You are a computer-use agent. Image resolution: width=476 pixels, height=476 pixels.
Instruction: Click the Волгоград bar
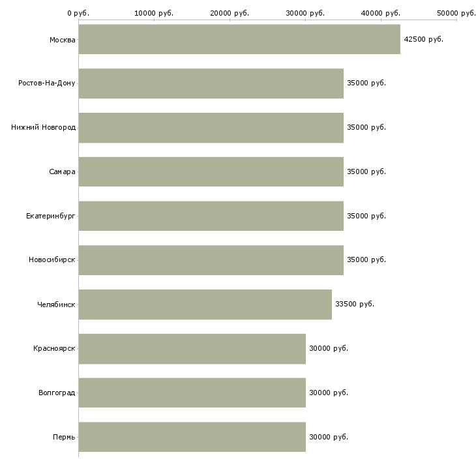192,393
